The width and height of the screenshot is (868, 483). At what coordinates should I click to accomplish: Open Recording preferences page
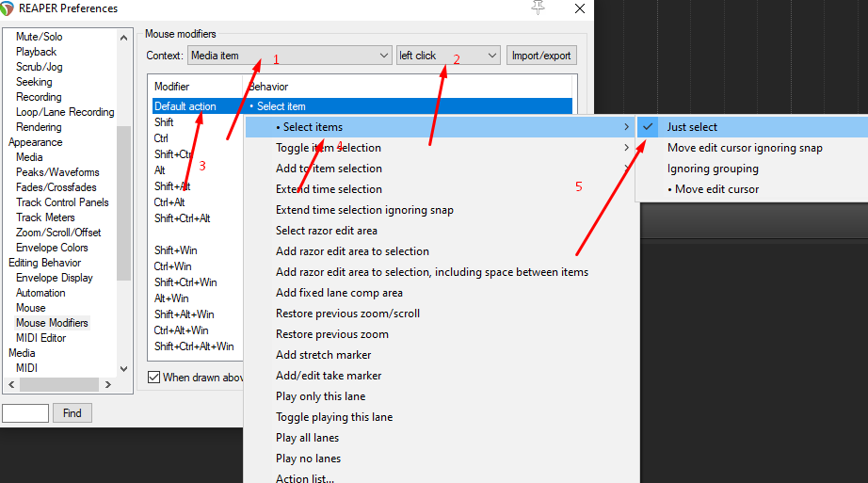pos(39,97)
